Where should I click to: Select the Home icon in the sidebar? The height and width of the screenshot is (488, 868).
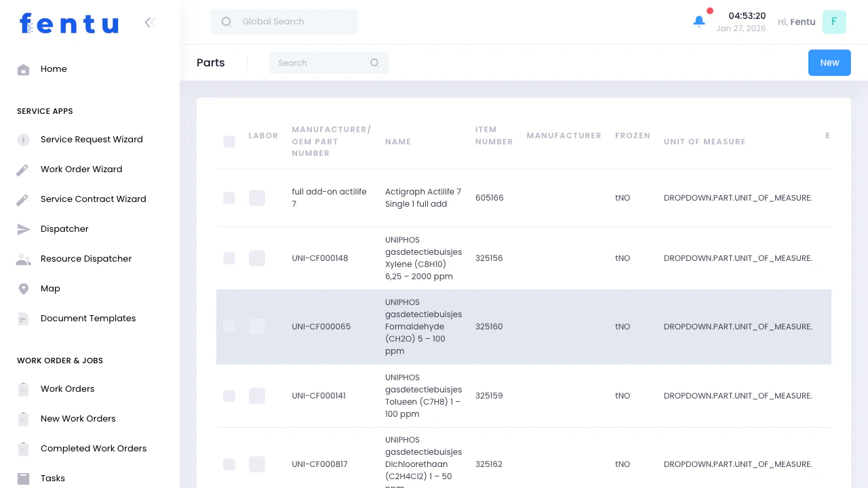23,68
